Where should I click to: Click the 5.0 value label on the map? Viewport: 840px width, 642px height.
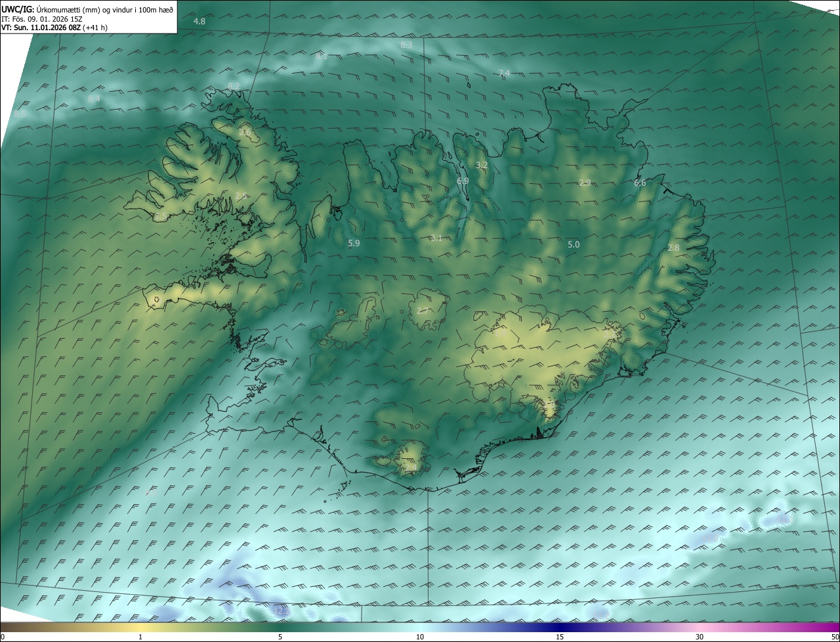point(574,244)
